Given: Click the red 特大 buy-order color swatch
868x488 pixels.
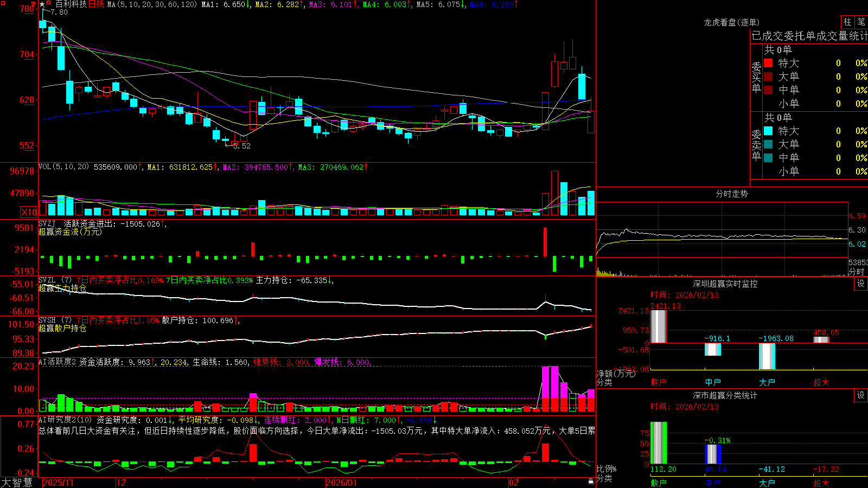Looking at the screenshot, I should tap(768, 63).
